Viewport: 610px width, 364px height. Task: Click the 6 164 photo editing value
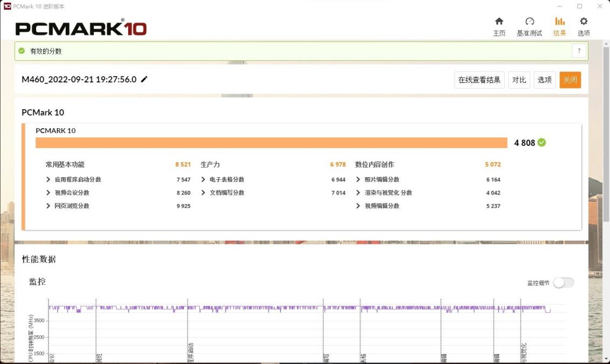pos(493,180)
